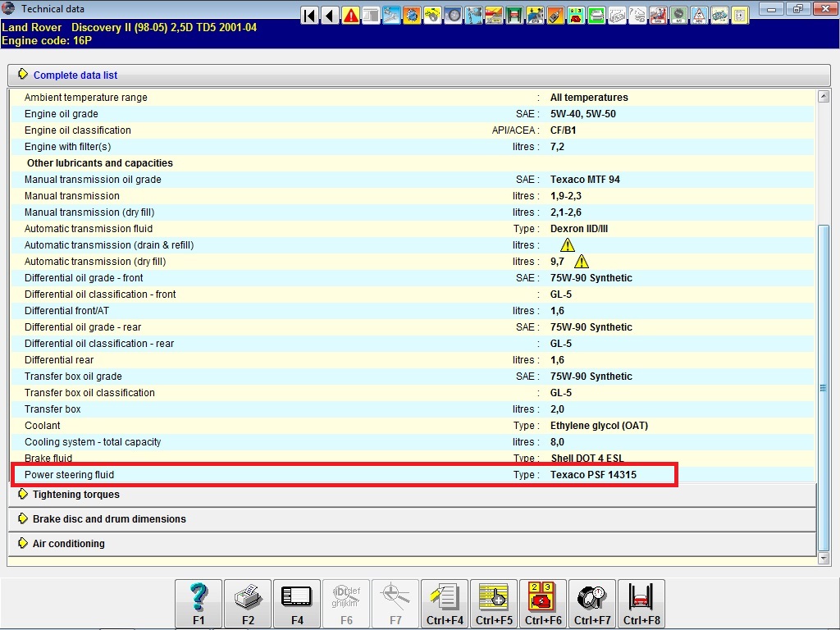Click warning icon next to 9,7 litres value
The image size is (840, 630).
[x=582, y=262]
